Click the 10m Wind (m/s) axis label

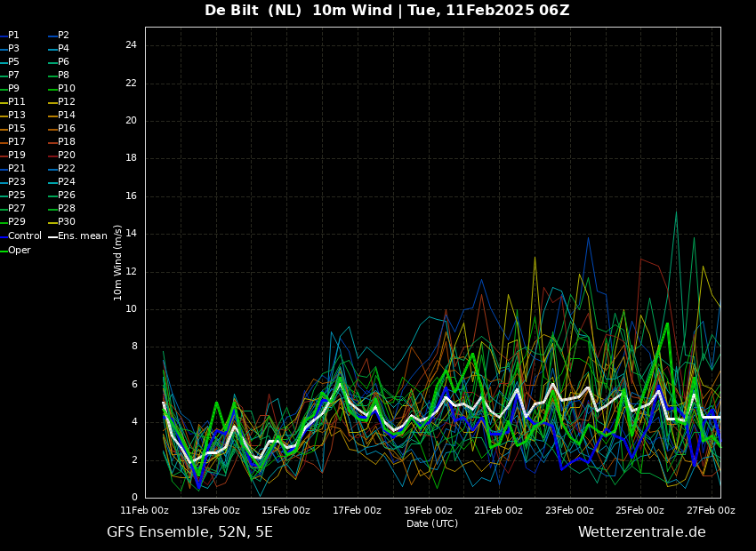click(117, 262)
